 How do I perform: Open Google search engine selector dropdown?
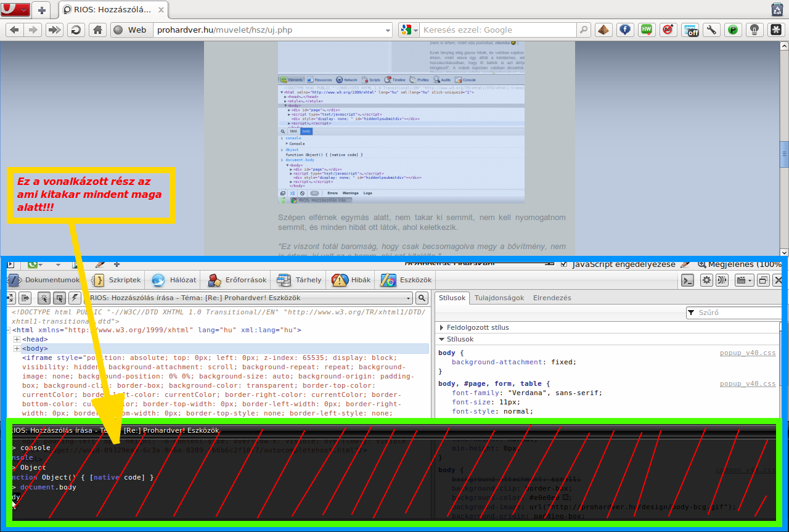(x=409, y=30)
